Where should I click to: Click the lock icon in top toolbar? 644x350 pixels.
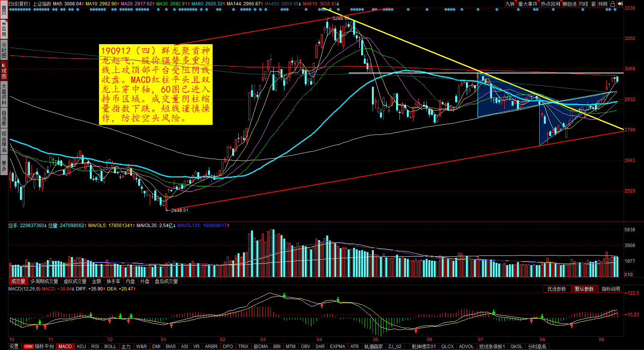point(613,4)
